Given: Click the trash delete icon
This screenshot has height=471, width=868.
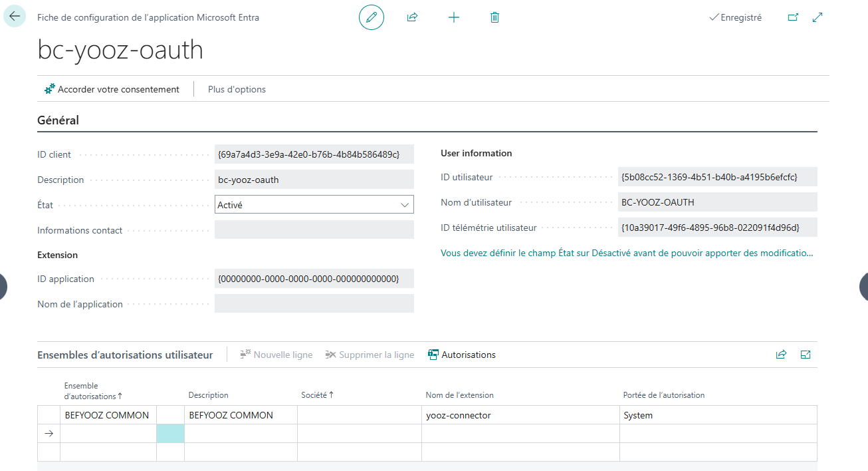Looking at the screenshot, I should tap(494, 17).
